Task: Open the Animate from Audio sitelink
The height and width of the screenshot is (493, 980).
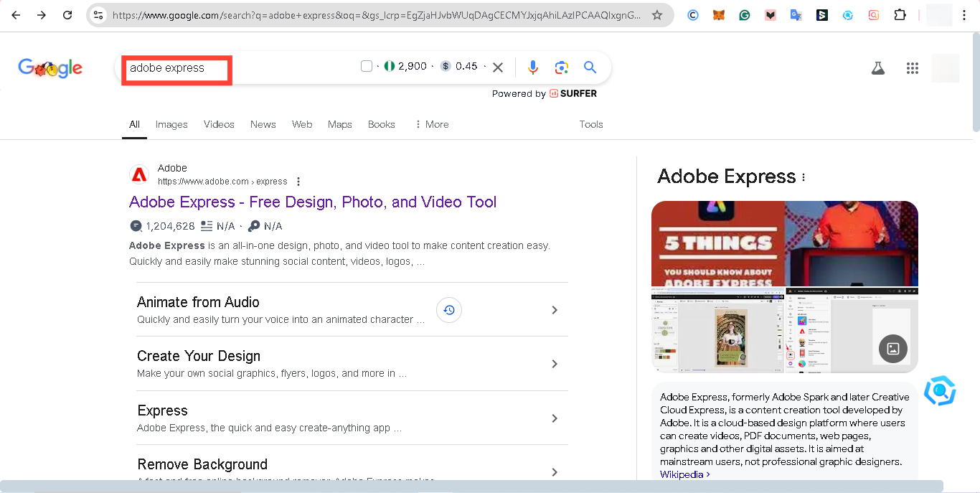Action: coord(198,302)
